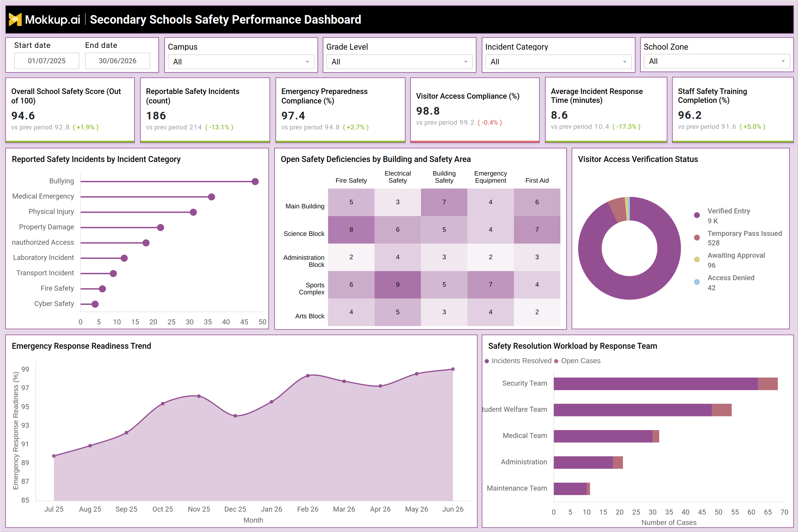Toggle the Open Cases legend item

pos(578,361)
